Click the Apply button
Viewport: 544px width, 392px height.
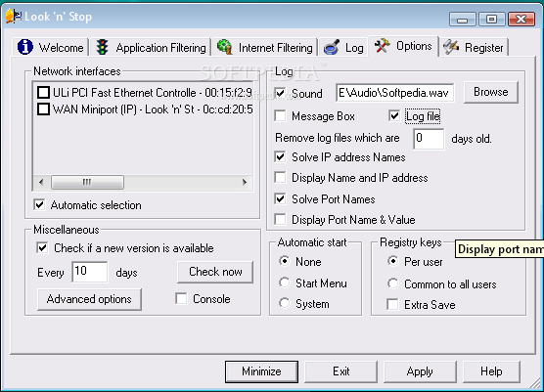[x=420, y=371]
